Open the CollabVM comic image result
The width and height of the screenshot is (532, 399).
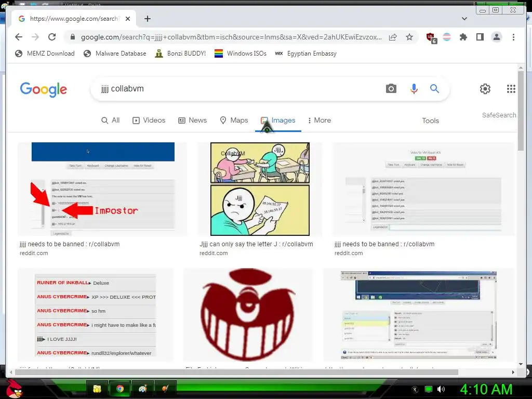click(x=260, y=189)
